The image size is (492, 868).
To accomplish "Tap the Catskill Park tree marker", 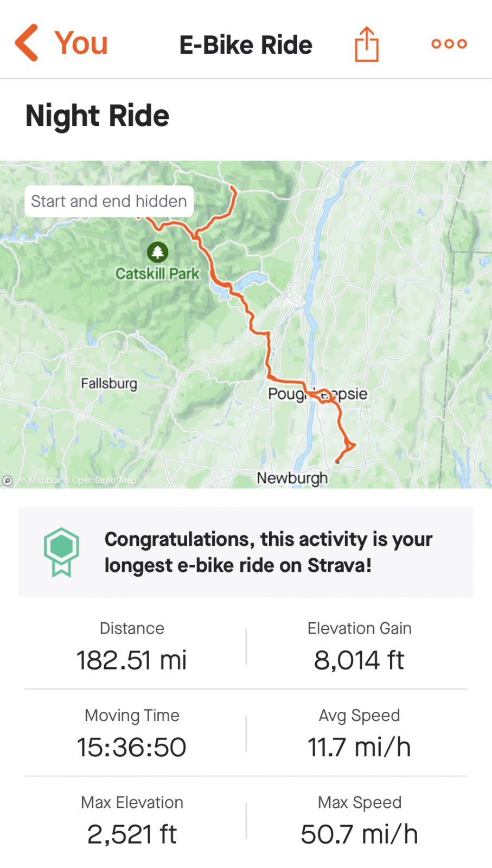I will point(157,252).
